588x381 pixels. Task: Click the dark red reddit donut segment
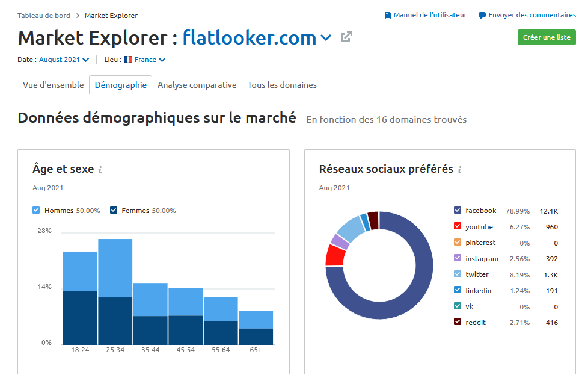(373, 221)
